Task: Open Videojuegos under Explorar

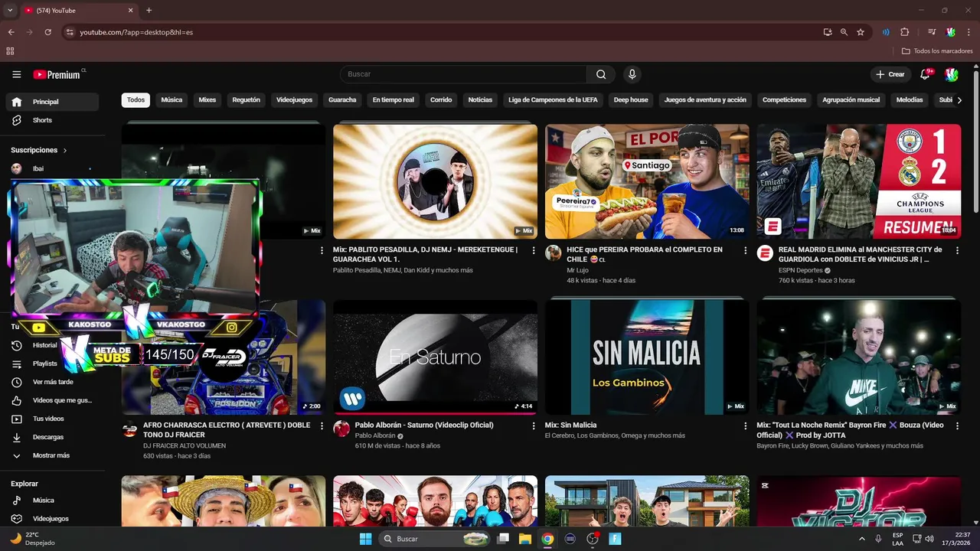Action: (x=52, y=518)
